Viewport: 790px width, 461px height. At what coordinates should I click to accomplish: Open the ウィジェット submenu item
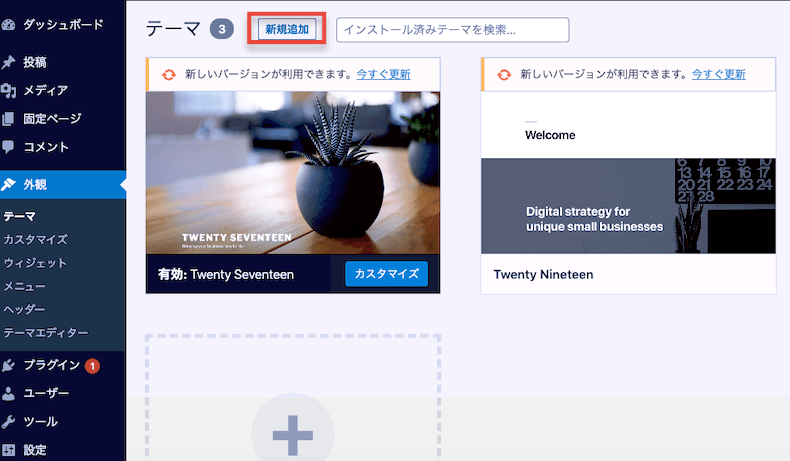point(35,262)
